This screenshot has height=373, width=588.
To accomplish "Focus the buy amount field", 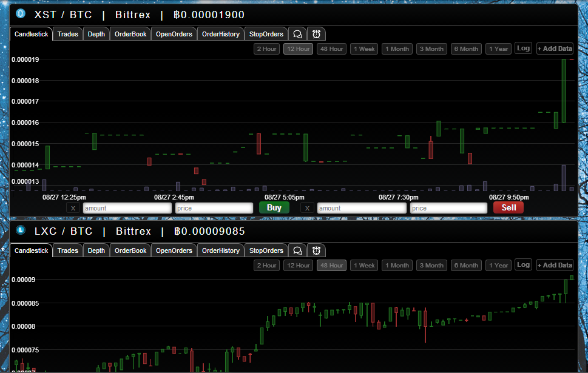I will pos(127,208).
